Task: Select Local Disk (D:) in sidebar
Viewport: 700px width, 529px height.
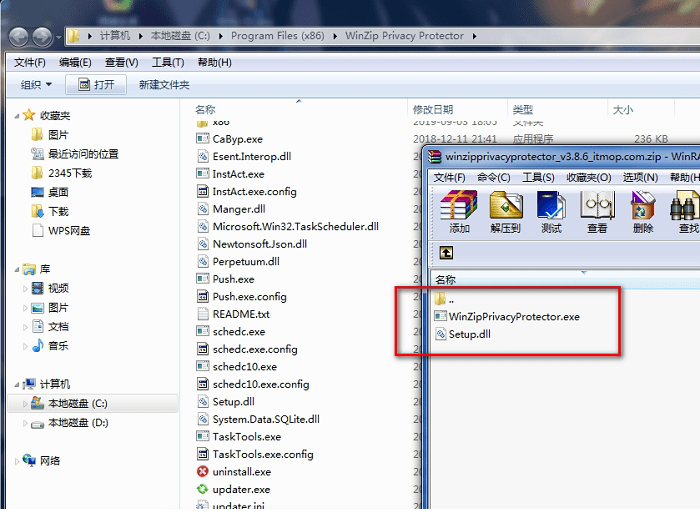Action: pos(69,423)
